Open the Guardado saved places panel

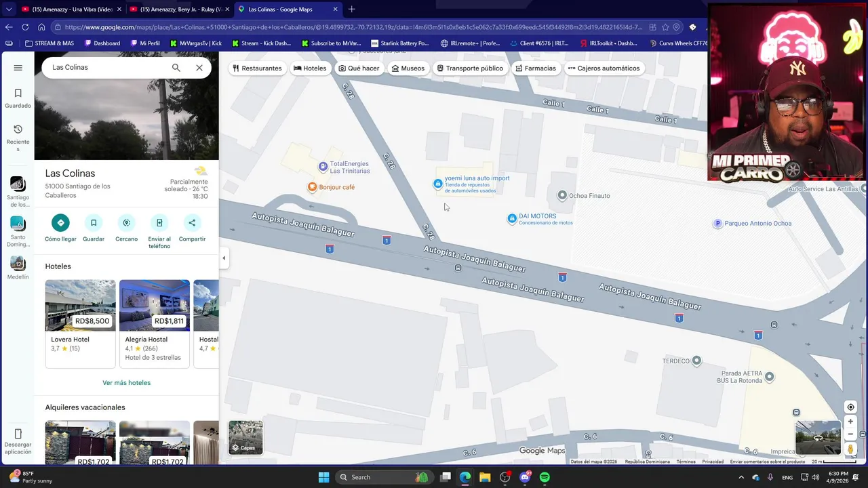[18, 98]
